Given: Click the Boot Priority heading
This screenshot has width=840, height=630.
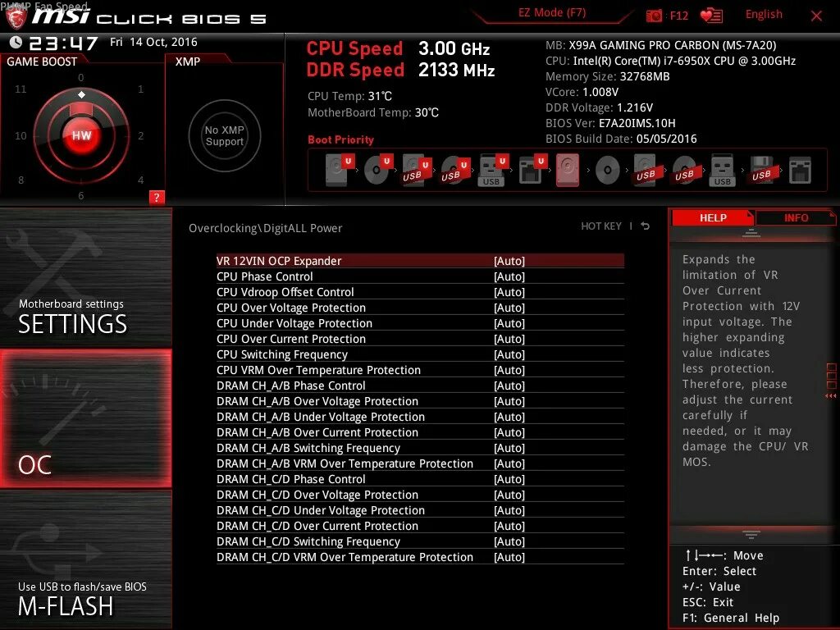Looking at the screenshot, I should pos(340,139).
